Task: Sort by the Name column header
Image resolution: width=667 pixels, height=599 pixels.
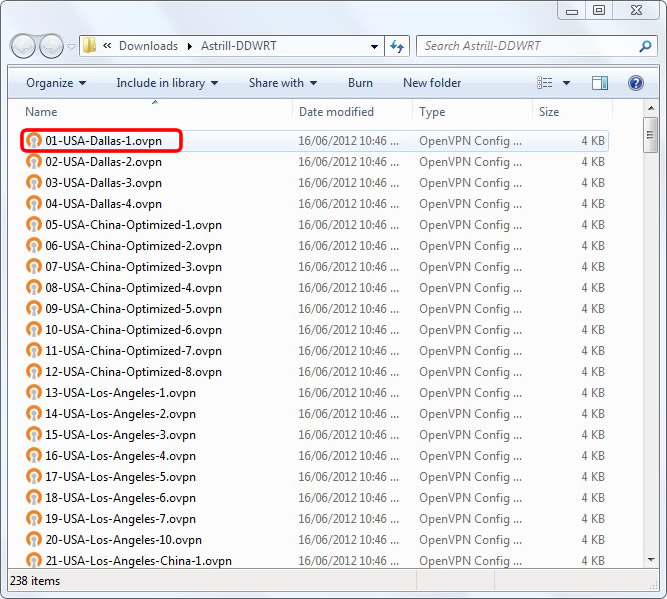Action: click(41, 112)
